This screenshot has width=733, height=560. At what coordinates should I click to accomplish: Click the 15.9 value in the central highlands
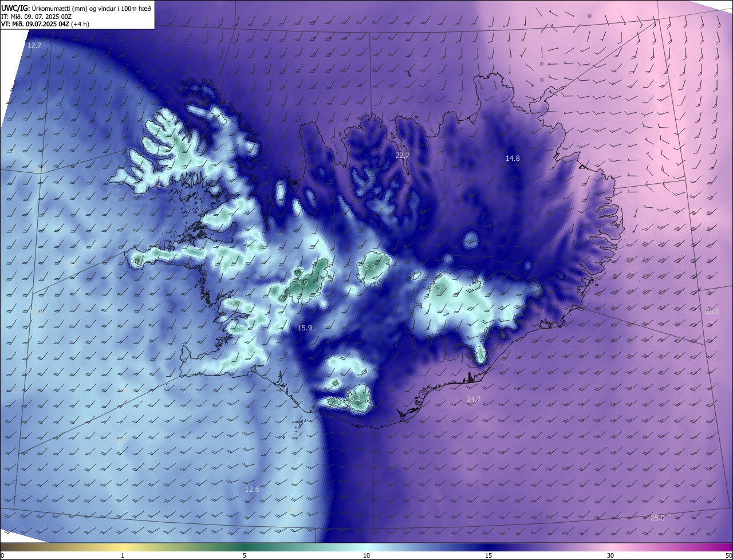point(305,328)
